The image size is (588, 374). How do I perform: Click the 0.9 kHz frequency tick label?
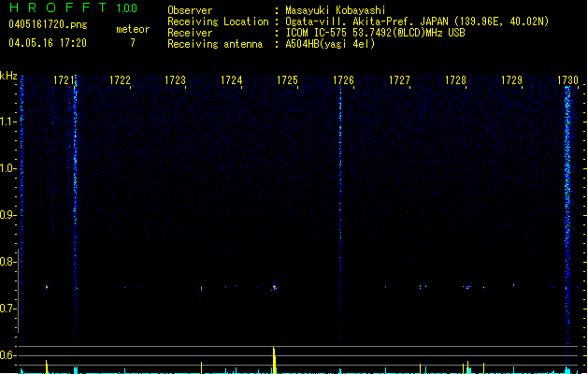pos(8,215)
